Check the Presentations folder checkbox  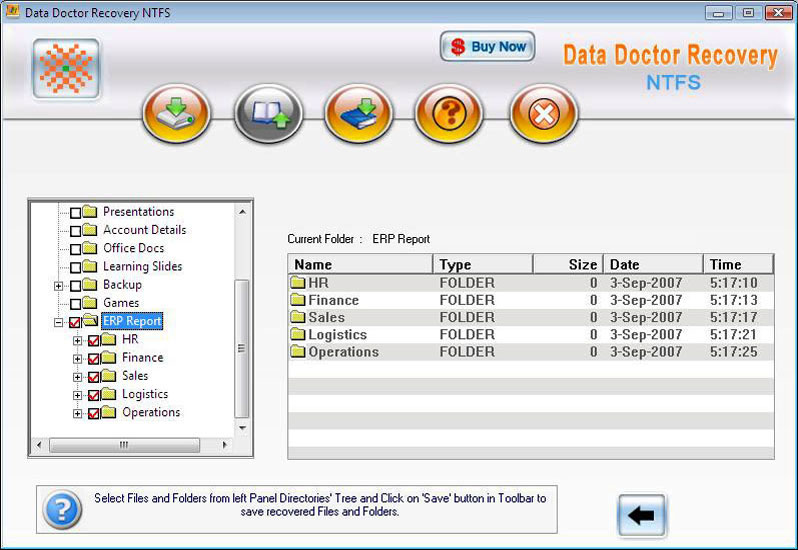pos(75,213)
